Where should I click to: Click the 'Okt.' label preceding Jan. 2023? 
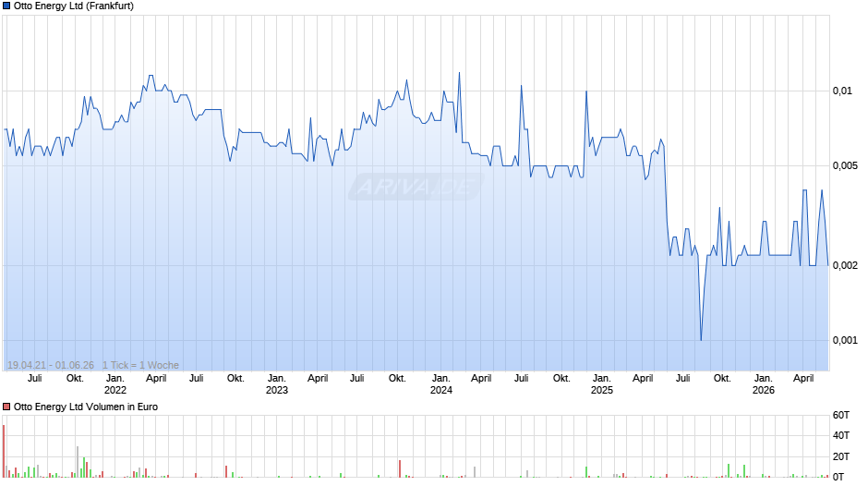[x=235, y=379]
